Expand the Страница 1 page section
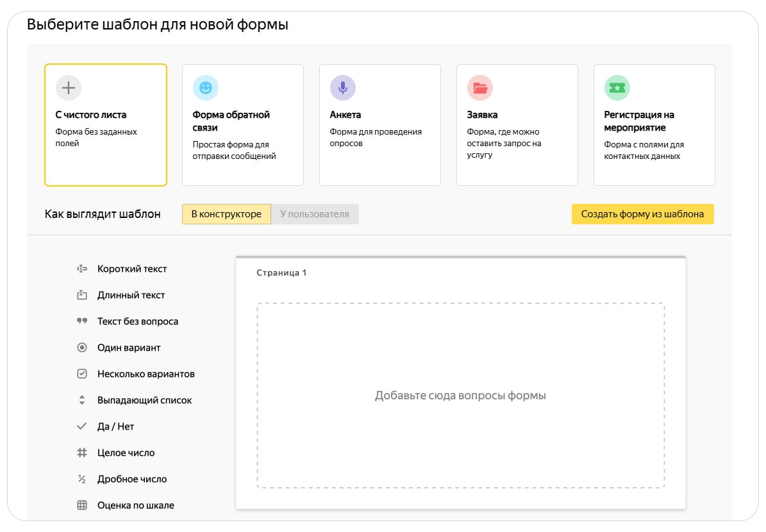This screenshot has height=532, width=766. [280, 272]
